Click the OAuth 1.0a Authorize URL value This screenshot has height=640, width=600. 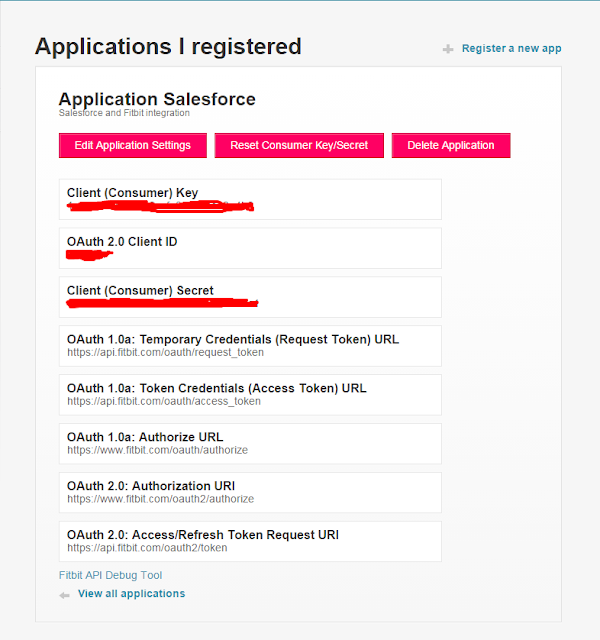[x=157, y=450]
